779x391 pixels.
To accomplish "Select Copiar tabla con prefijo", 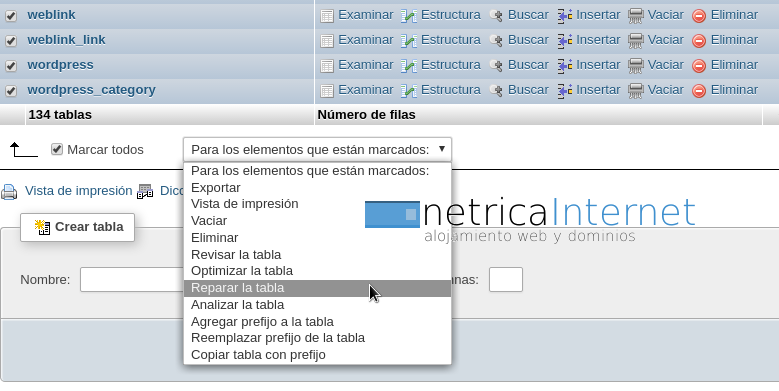I will (317, 355).
